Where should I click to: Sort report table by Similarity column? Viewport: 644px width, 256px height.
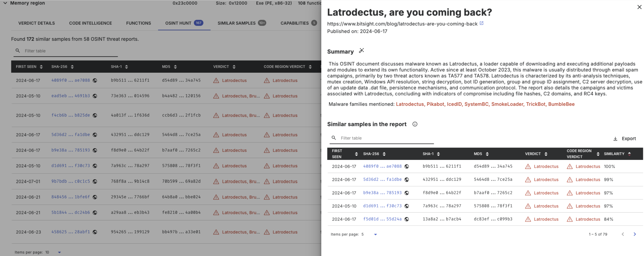629,154
